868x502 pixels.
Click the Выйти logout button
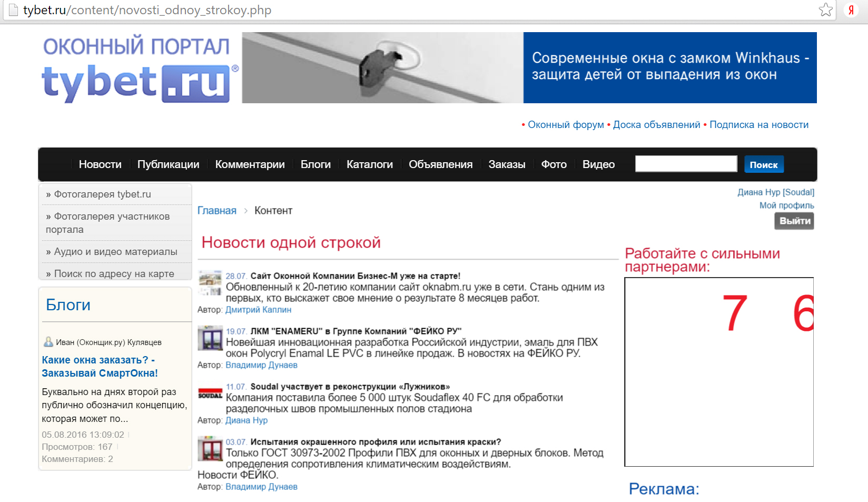(x=794, y=221)
